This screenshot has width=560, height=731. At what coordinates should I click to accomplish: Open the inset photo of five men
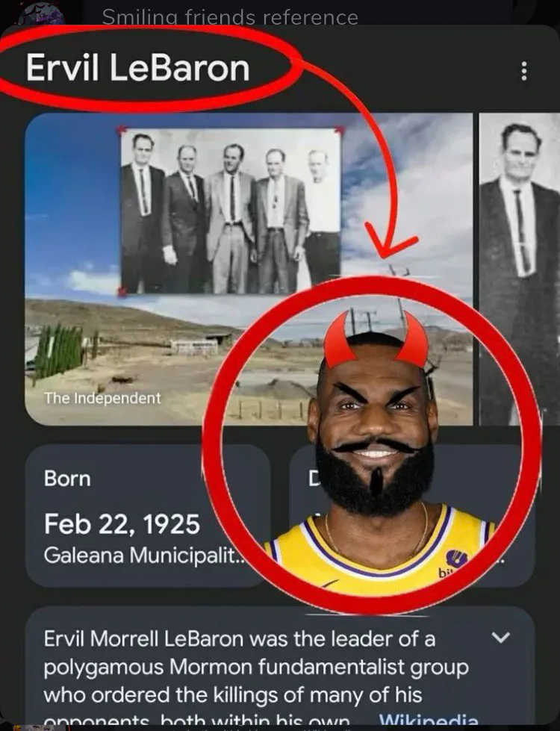pyautogui.click(x=231, y=211)
